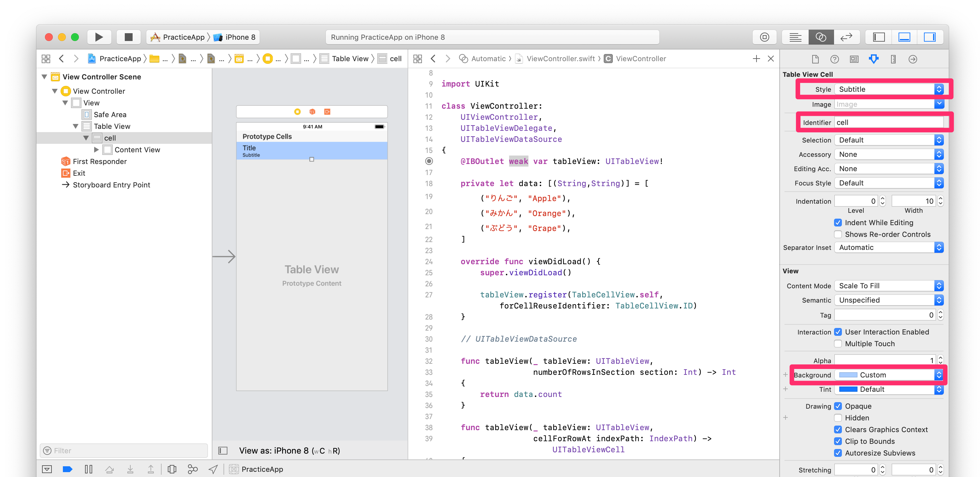The image size is (980, 477).
Task: Uncheck Indent While Editing
Action: click(x=838, y=223)
